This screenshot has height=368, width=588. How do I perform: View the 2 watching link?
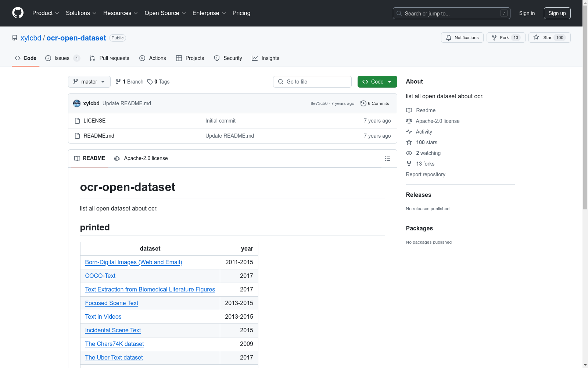click(423, 153)
